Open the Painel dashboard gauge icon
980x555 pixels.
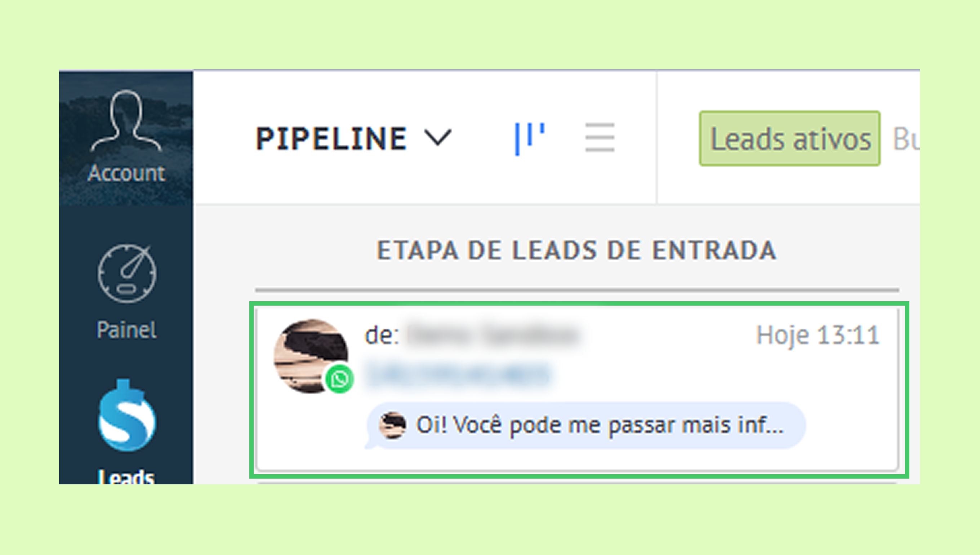127,274
